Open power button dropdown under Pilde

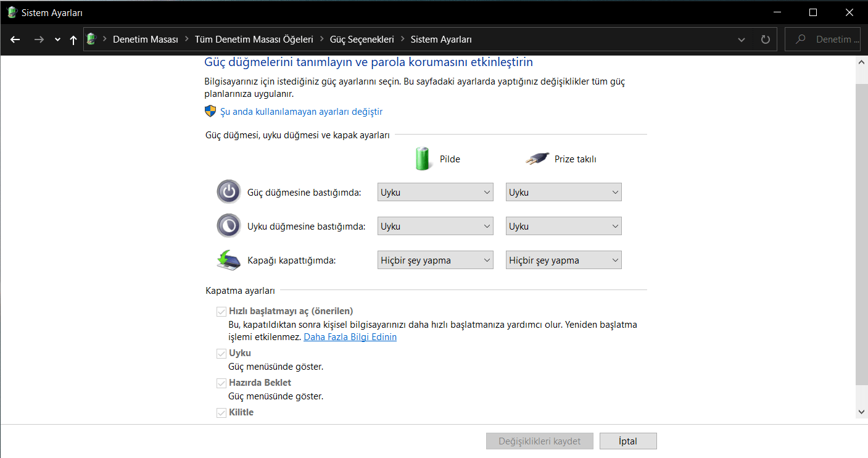(x=435, y=193)
